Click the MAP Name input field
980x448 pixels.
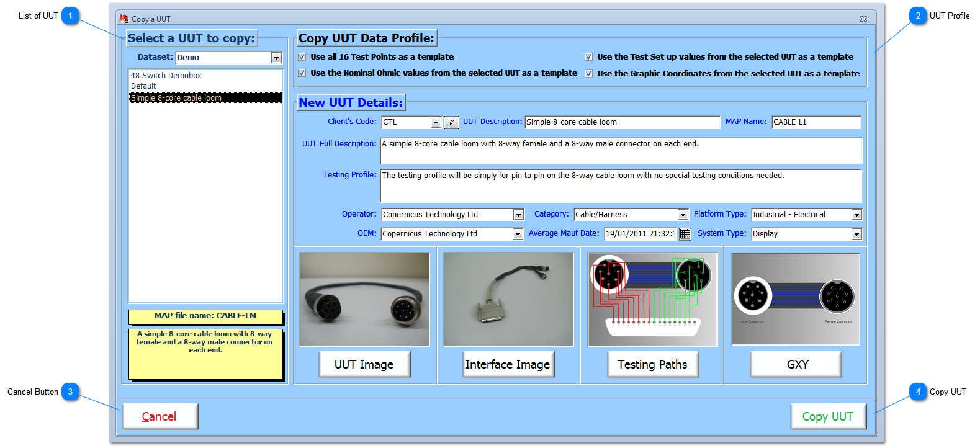[x=816, y=122]
